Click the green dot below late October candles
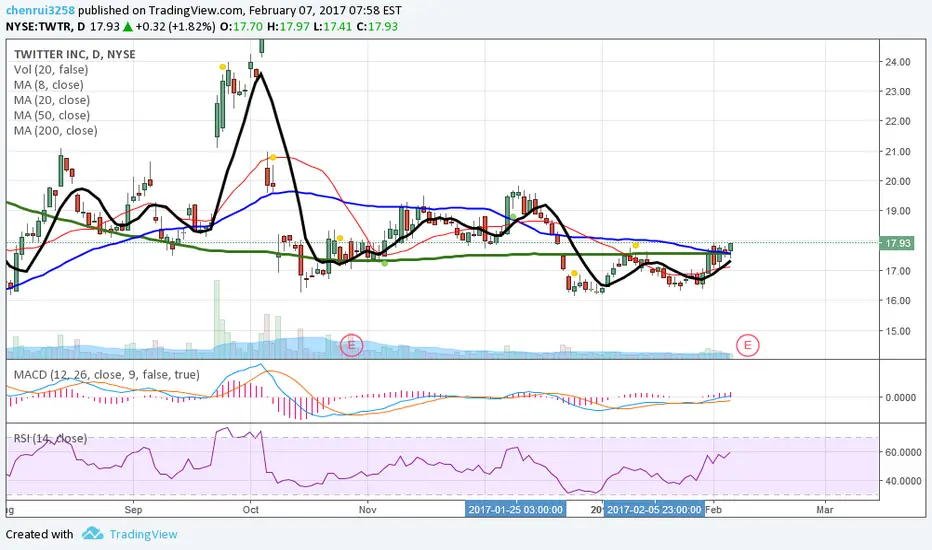Image resolution: width=932 pixels, height=550 pixels. pyautogui.click(x=385, y=263)
